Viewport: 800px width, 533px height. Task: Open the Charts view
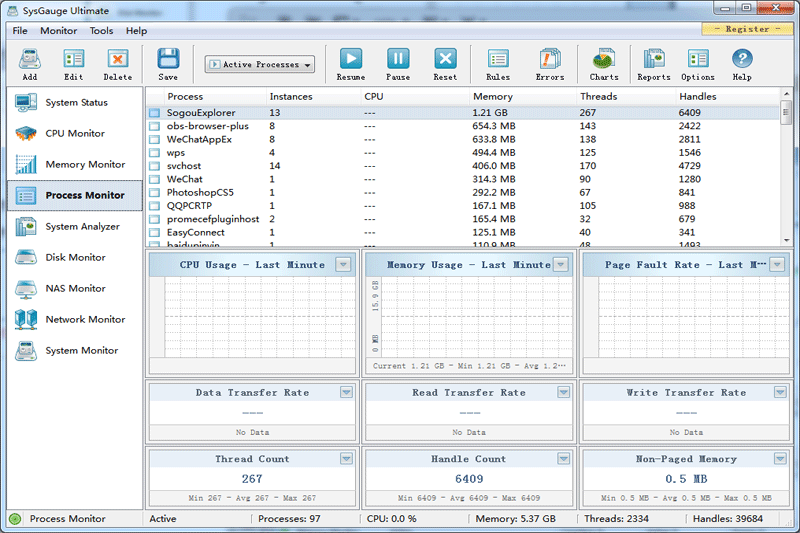[x=604, y=64]
